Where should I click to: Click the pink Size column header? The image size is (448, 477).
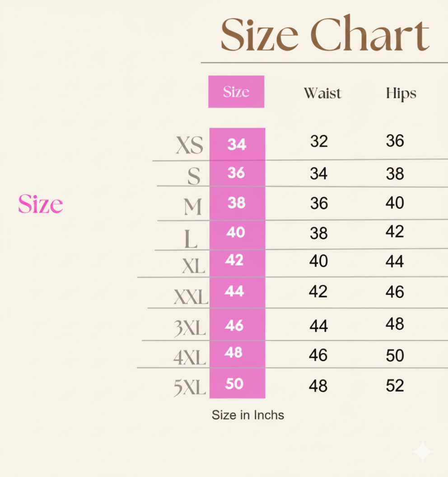click(236, 92)
